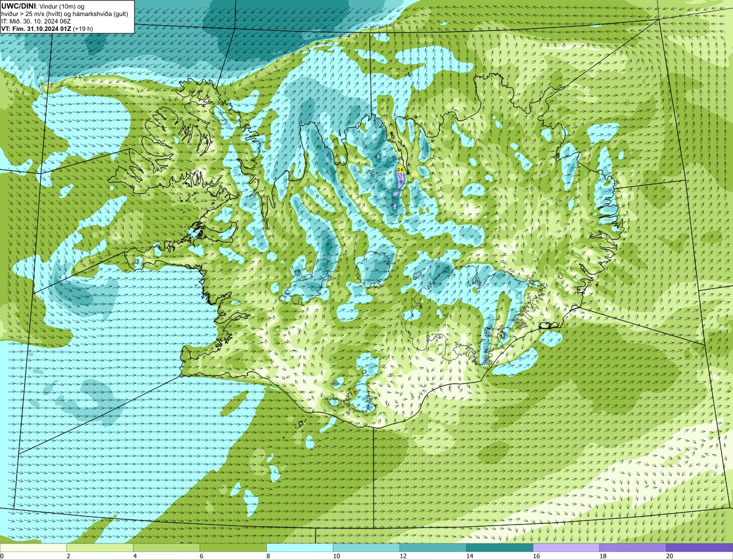
Task: Click the 0–2 m/s pale yellow legend swatch
Action: [33, 548]
